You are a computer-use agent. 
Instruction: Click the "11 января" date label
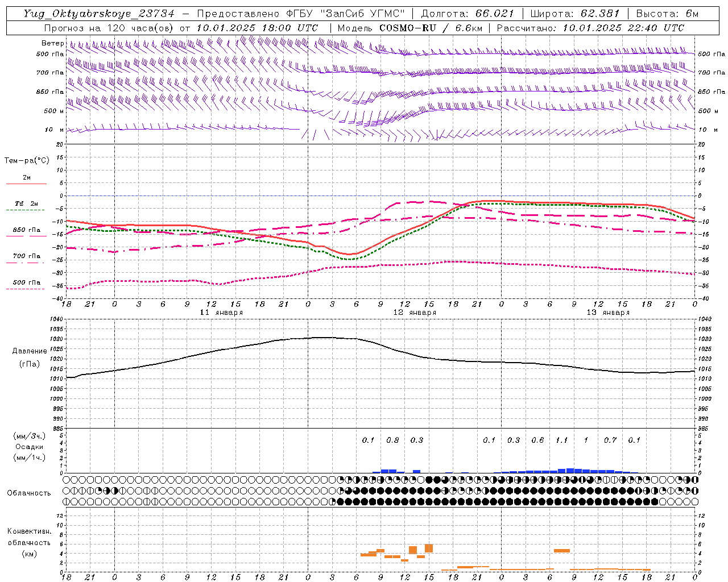[221, 313]
